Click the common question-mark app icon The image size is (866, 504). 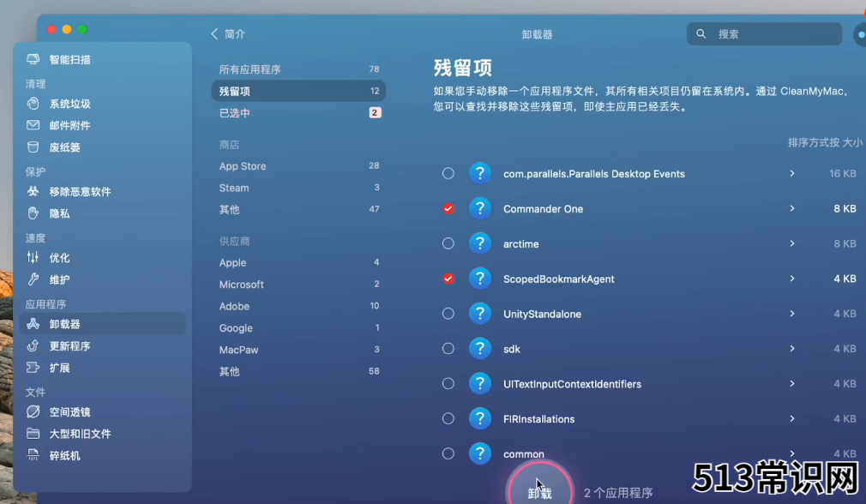(480, 453)
